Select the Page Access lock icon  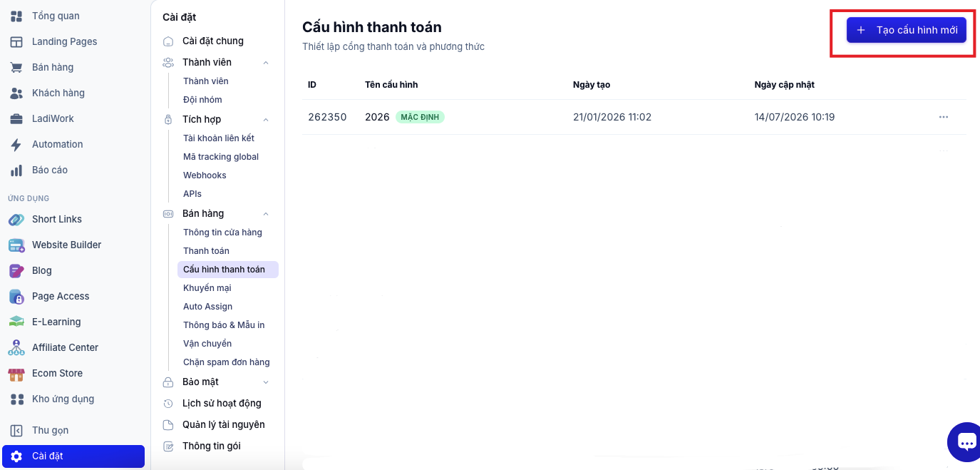click(x=16, y=296)
